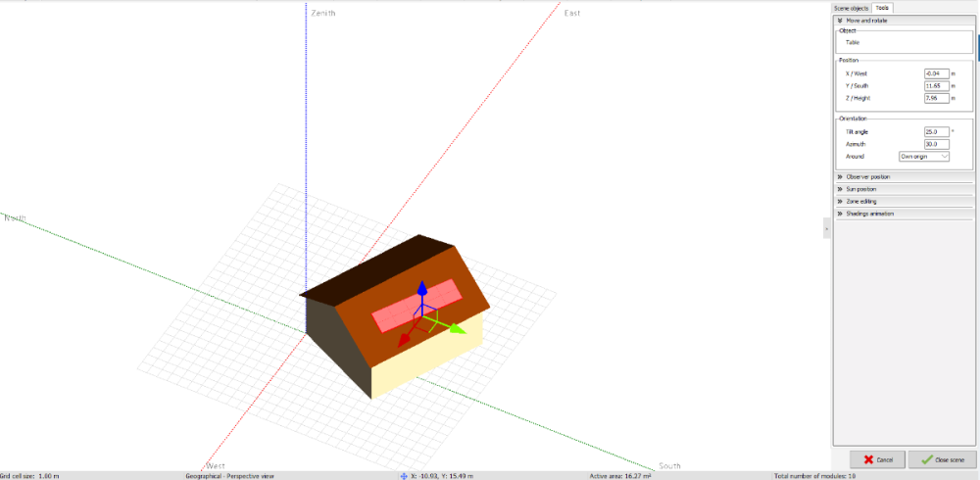Select the Tools tab
Viewport: 980px width, 480px height.
click(x=883, y=8)
